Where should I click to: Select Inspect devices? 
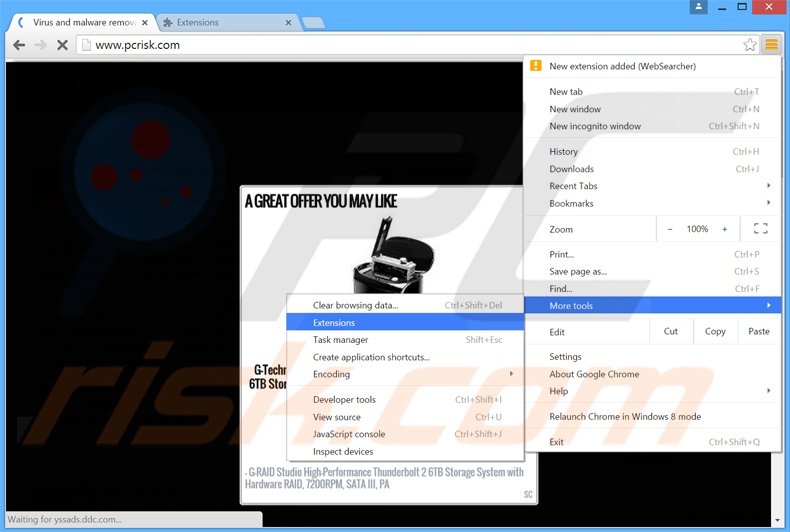[x=405, y=451]
